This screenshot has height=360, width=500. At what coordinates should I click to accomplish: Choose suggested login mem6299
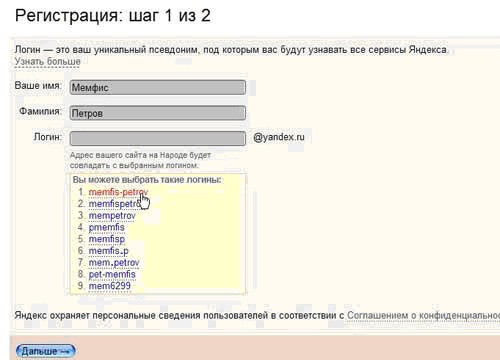pyautogui.click(x=110, y=286)
